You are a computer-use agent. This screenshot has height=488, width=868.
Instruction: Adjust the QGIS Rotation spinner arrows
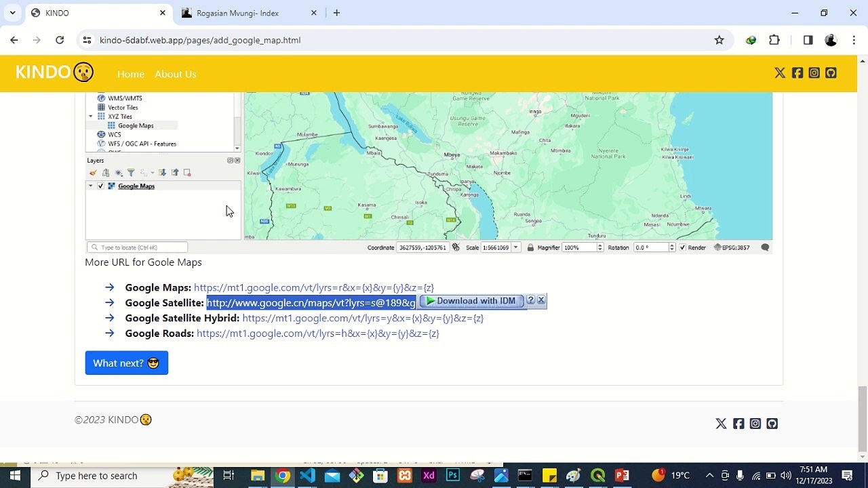[x=672, y=247]
